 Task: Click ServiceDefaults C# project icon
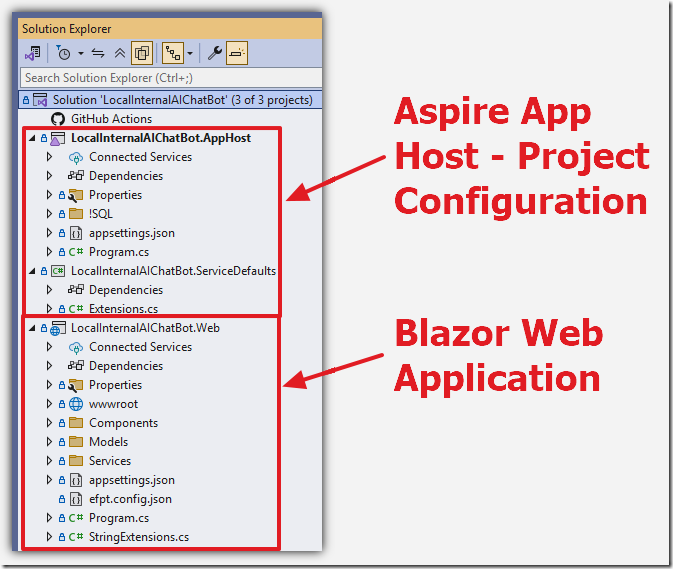[58, 271]
